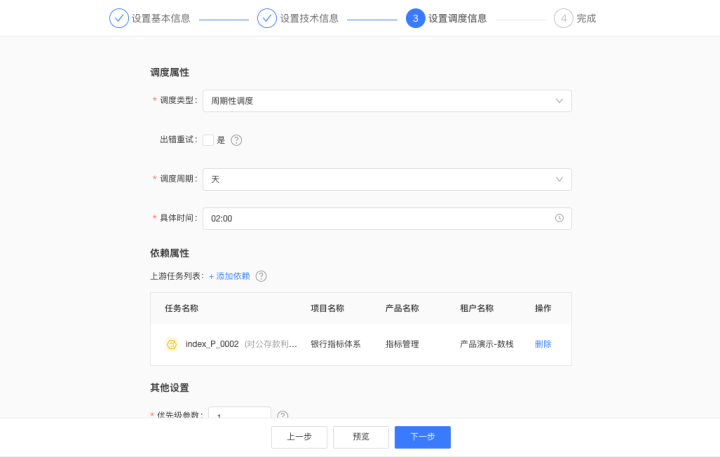This screenshot has width=720, height=457.
Task: Click the 银行指标体系 project cell
Action: tap(336, 344)
